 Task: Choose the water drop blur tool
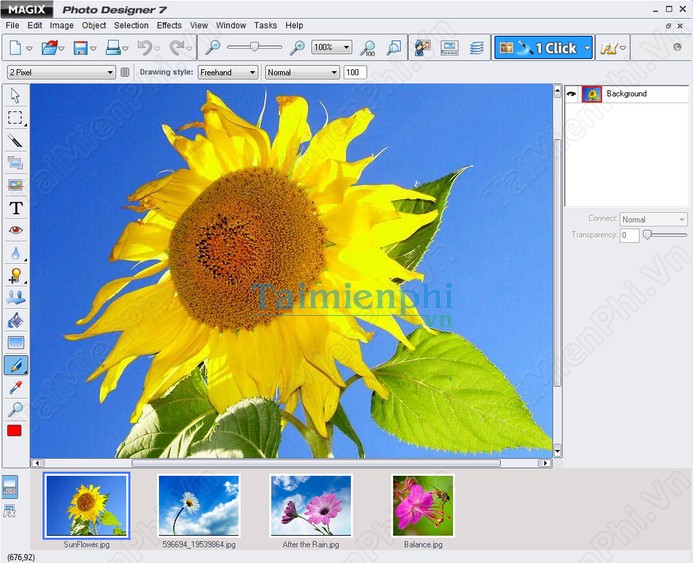(15, 253)
